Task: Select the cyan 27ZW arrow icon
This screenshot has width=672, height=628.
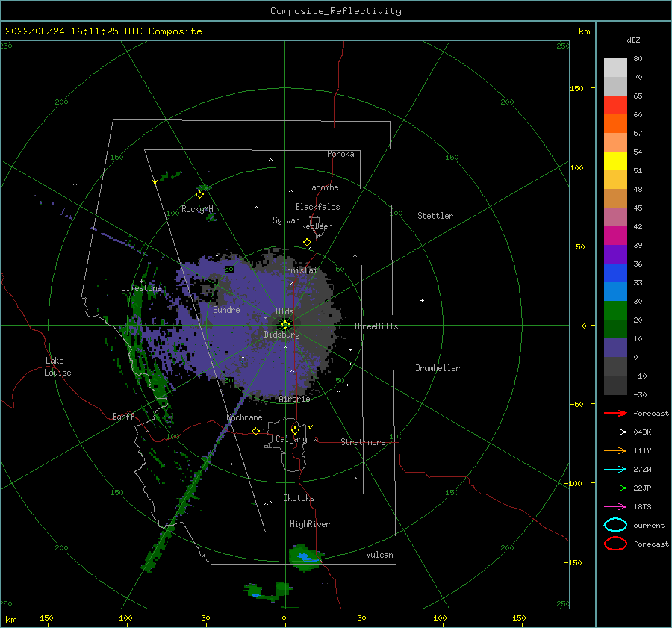Action: [x=615, y=470]
